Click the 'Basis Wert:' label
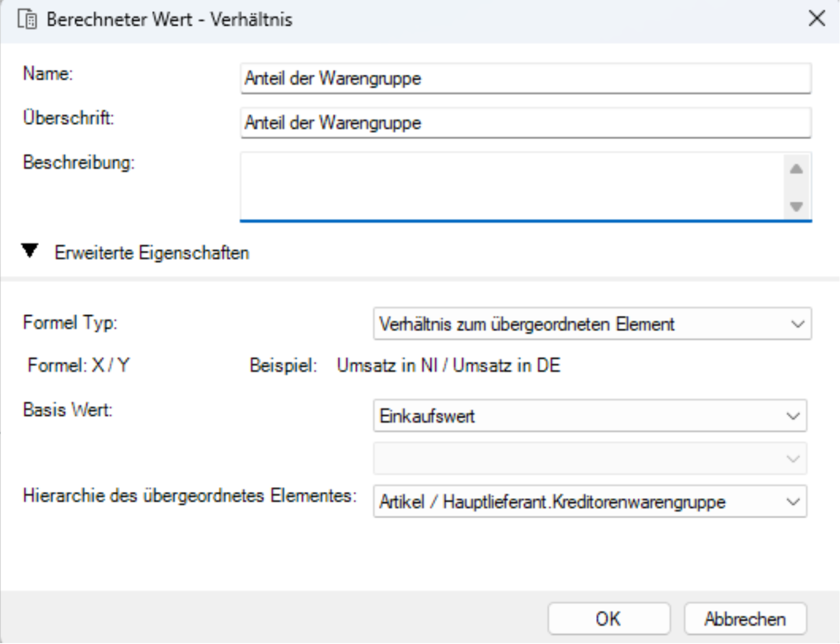The width and height of the screenshot is (840, 644). click(x=68, y=410)
